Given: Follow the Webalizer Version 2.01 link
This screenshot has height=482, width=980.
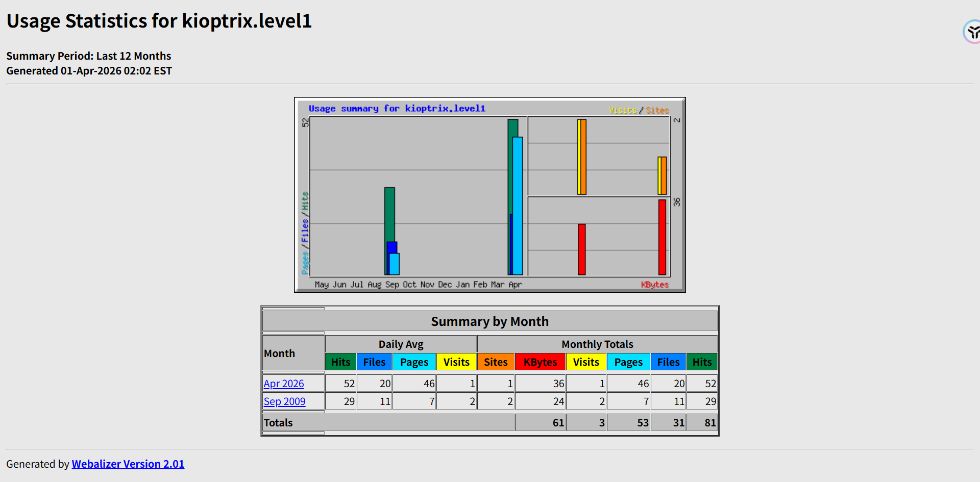Looking at the screenshot, I should tap(128, 464).
